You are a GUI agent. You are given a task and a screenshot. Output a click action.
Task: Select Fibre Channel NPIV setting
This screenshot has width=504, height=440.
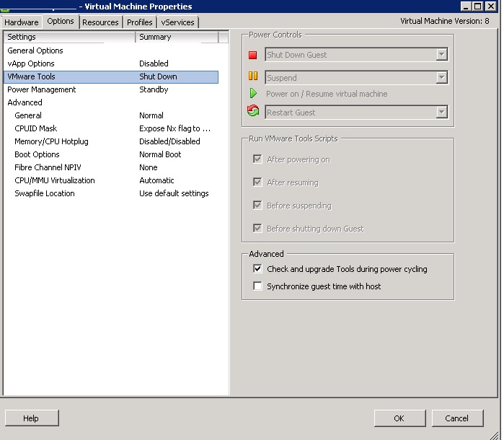click(111, 167)
